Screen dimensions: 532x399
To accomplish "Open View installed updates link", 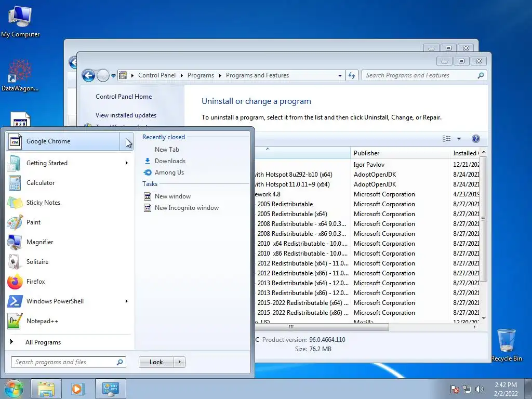I will tap(126, 115).
